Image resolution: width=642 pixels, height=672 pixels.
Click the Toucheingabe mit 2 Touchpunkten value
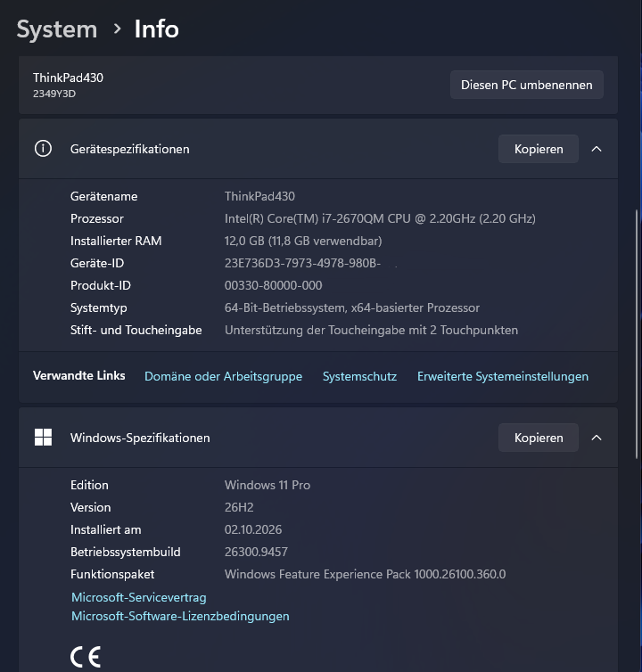[372, 330]
